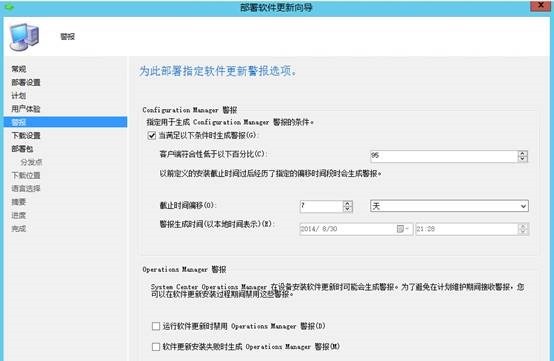Image resolution: width=554 pixels, height=361 pixels.
Task: Select the 进度 step
Action: pyautogui.click(x=19, y=215)
